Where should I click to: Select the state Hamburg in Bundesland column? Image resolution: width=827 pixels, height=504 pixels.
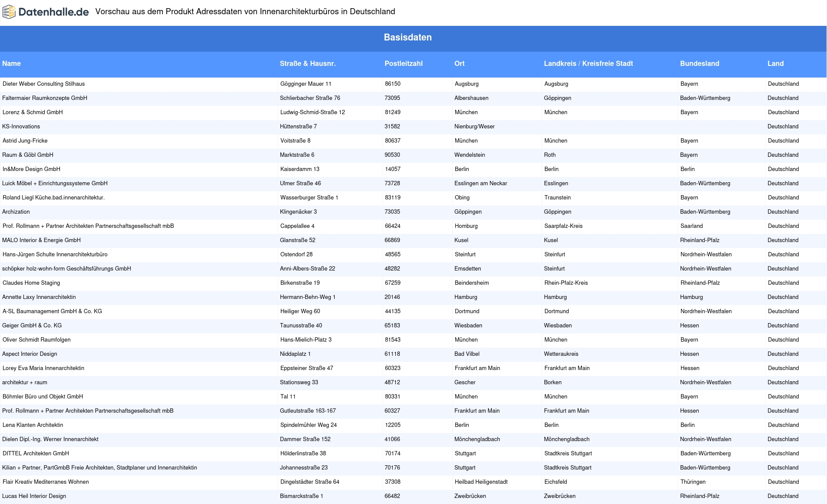tap(691, 297)
